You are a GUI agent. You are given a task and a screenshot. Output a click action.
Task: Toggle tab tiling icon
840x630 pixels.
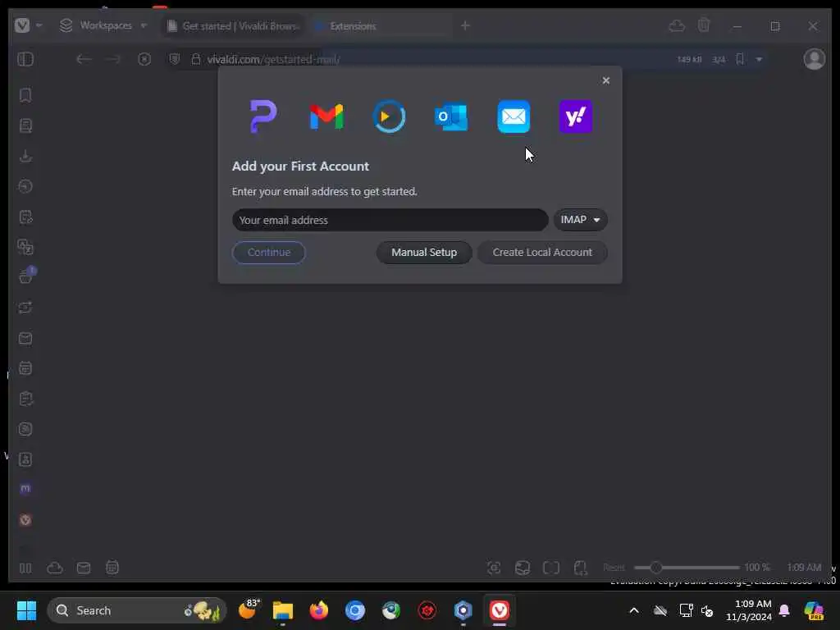coord(551,568)
